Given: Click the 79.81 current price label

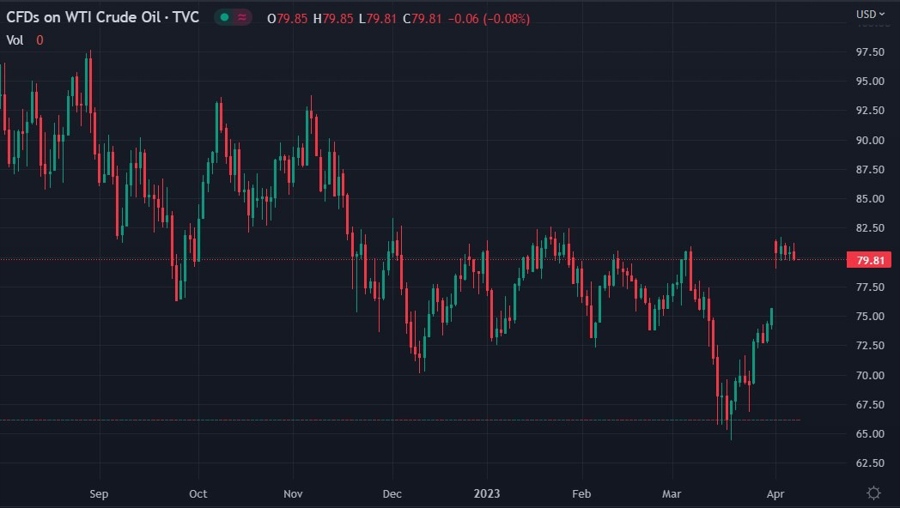Looking at the screenshot, I should pyautogui.click(x=870, y=260).
